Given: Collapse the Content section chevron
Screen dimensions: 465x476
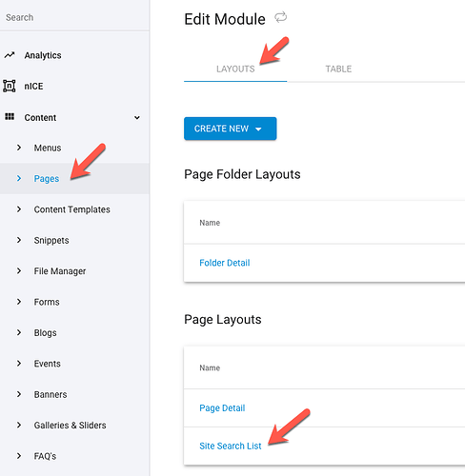Looking at the screenshot, I should 137,118.
